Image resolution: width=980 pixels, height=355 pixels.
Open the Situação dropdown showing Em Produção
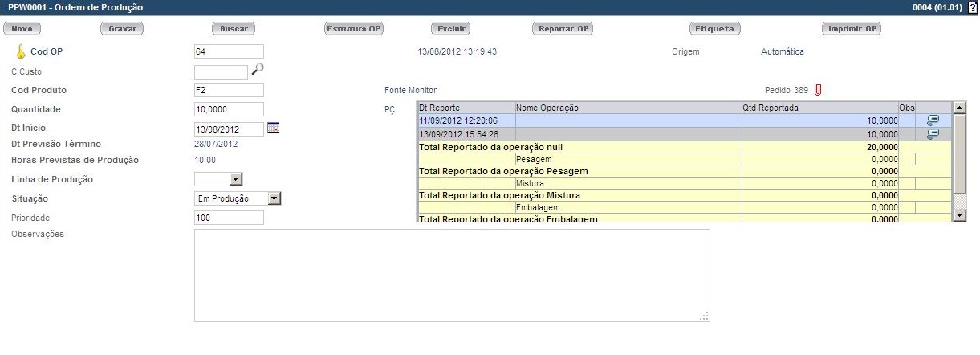click(274, 198)
